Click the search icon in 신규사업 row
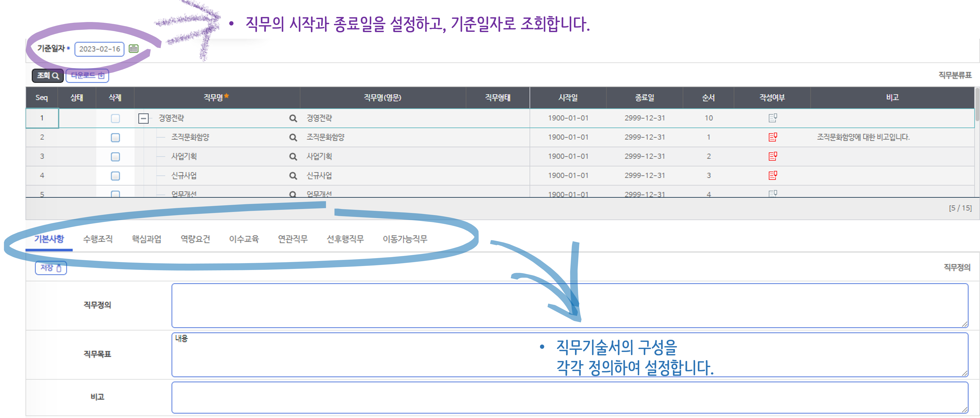Screen dimensions: 980x418 tap(293, 176)
